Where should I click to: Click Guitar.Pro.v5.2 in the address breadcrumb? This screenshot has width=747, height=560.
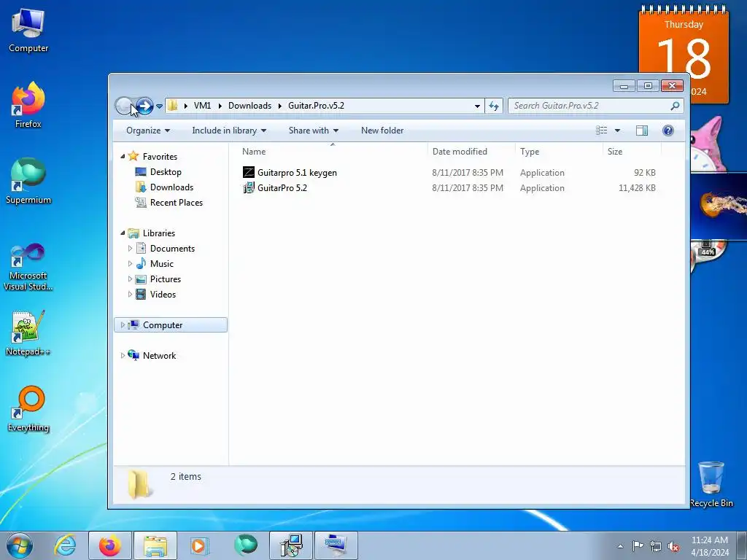[316, 106]
